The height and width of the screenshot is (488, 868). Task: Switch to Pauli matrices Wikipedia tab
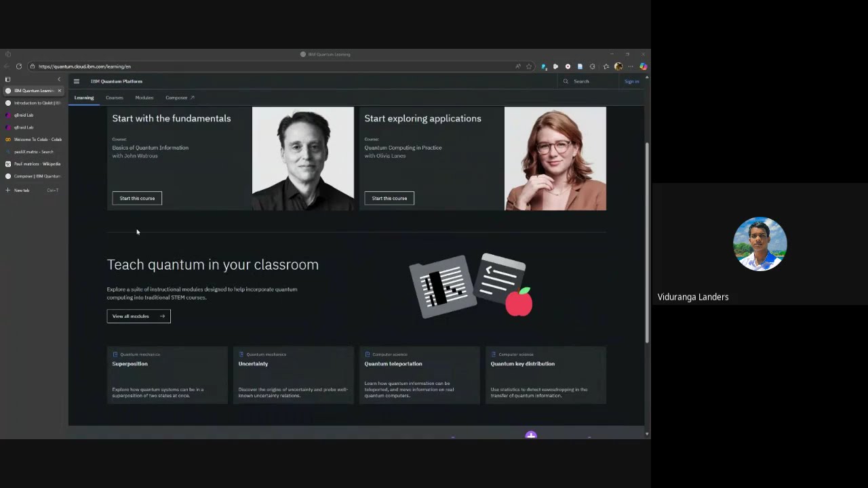coord(33,164)
